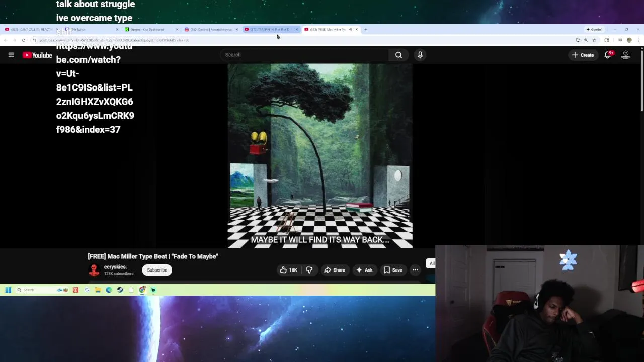Viewport: 644px width, 362px height.
Task: Select the "All" filter chip
Action: (432, 263)
